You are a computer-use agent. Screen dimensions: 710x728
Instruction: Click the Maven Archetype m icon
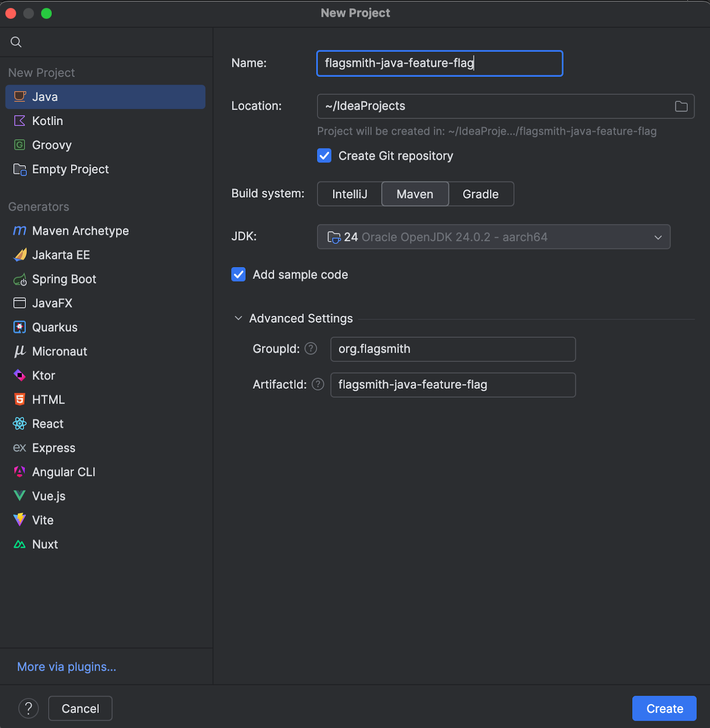(20, 231)
